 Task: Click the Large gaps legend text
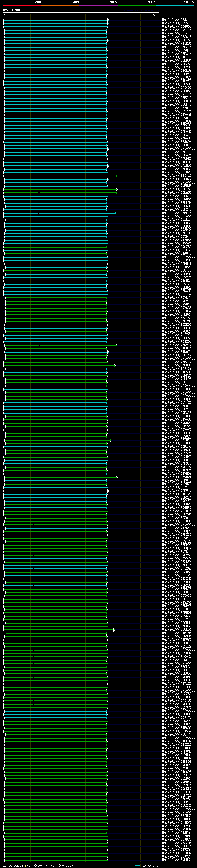pyautogui.click(x=38, y=866)
